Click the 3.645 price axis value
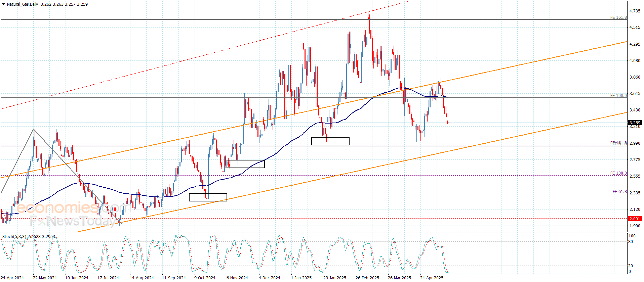This screenshot has height=282, width=644. [x=635, y=94]
